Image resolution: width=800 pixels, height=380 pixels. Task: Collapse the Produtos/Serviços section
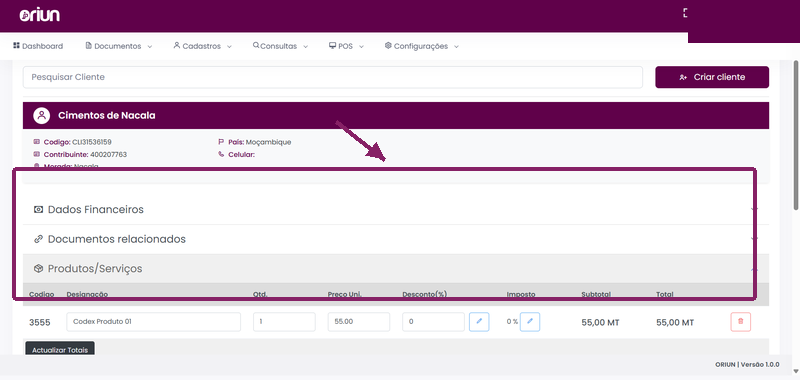click(396, 269)
